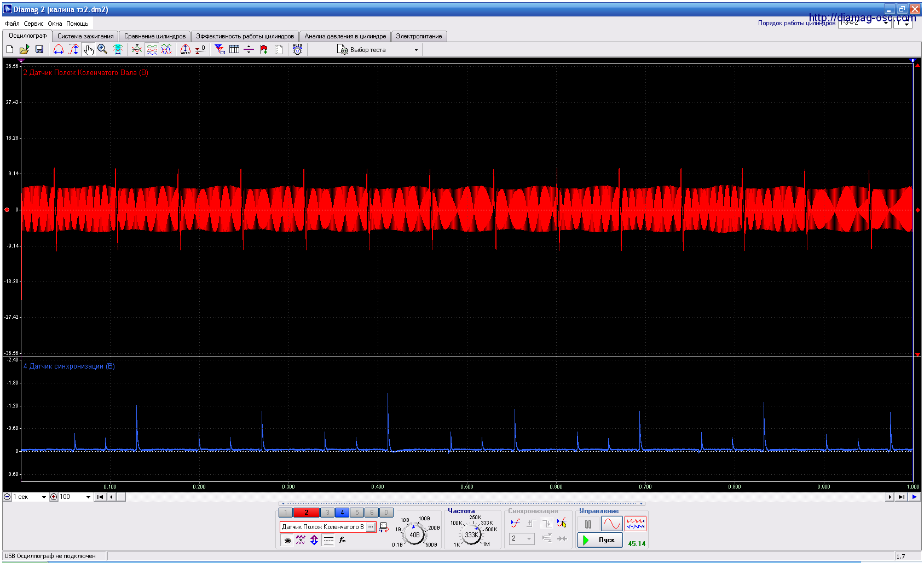
Task: Toggle channel 6 button
Action: tap(372, 513)
